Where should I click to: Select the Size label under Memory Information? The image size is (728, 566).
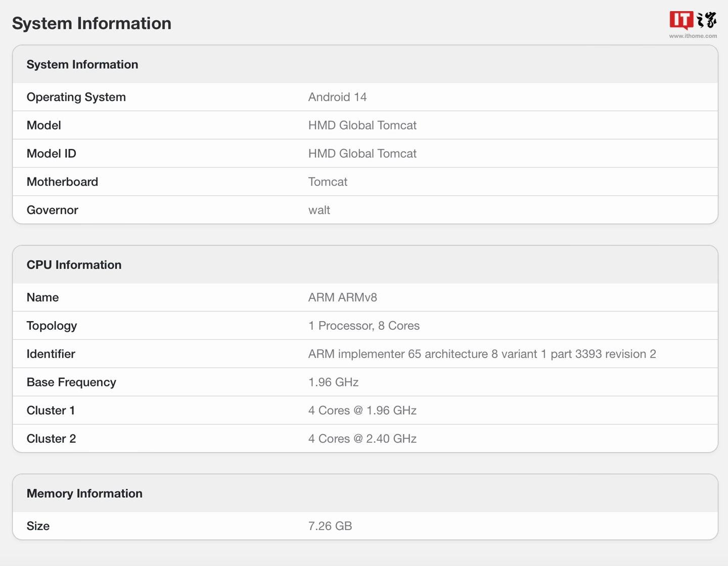(x=38, y=526)
